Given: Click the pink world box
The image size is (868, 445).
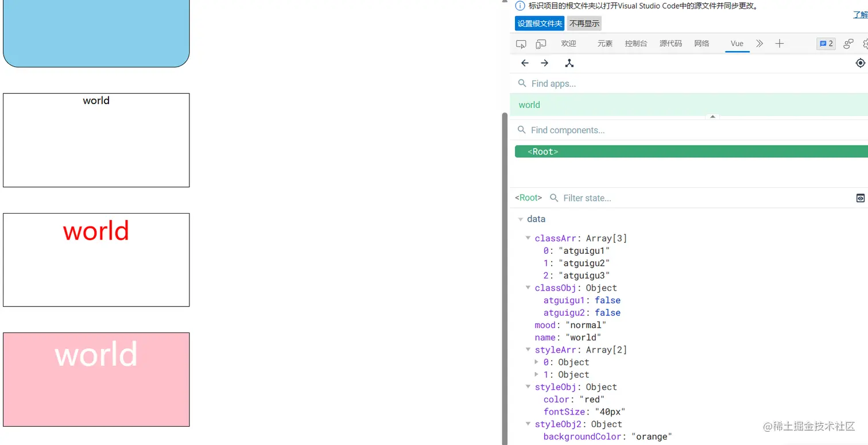Looking at the screenshot, I should click(96, 380).
